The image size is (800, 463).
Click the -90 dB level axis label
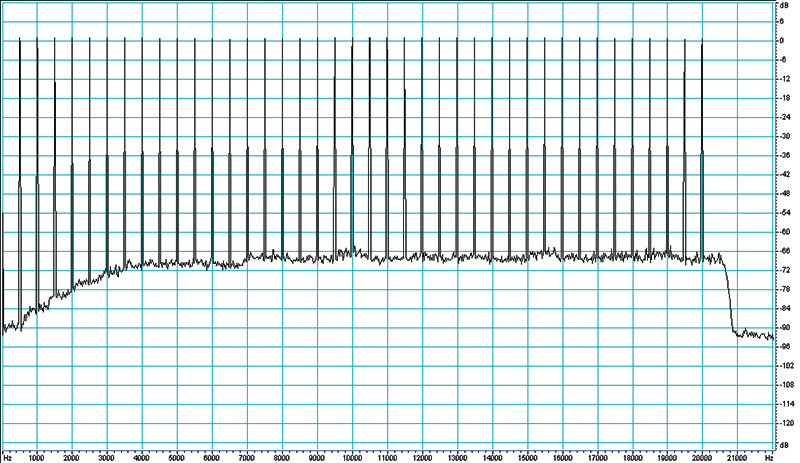click(x=783, y=327)
